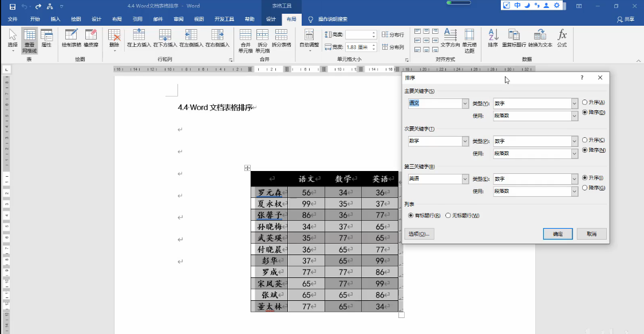
Task: Open the 删除 delete menu
Action: coord(114,41)
